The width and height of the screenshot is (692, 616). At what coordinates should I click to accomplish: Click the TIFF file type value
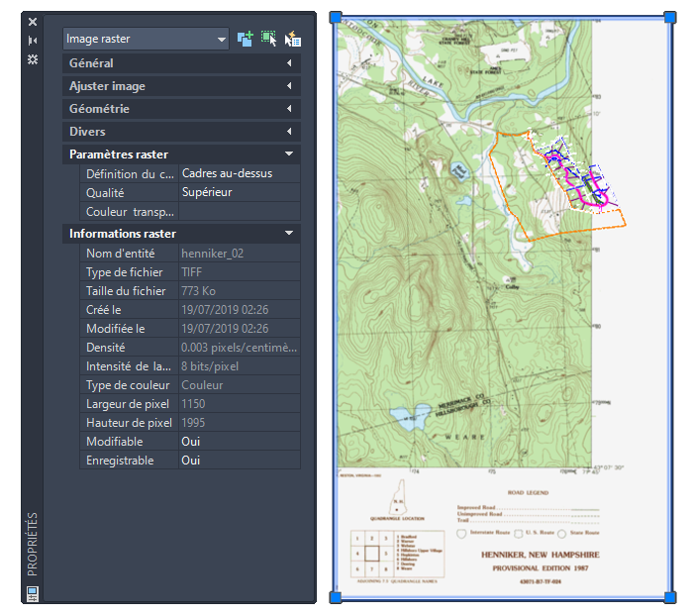pos(240,272)
